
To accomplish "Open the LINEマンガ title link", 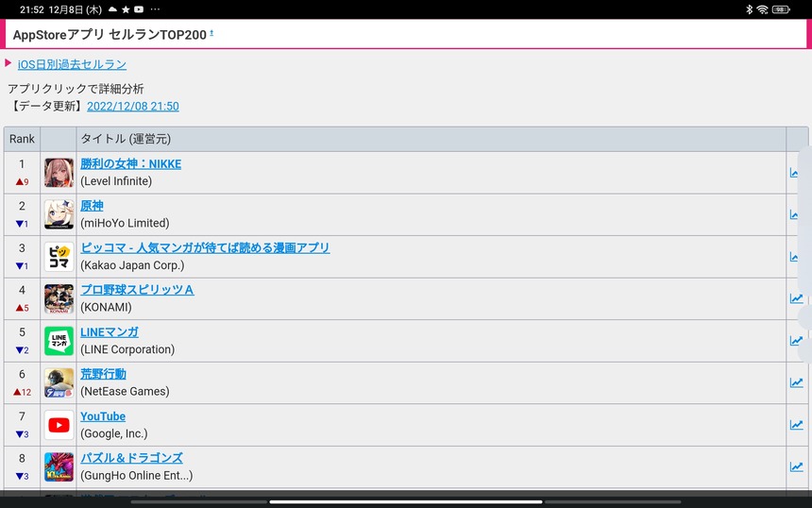I will pyautogui.click(x=110, y=332).
